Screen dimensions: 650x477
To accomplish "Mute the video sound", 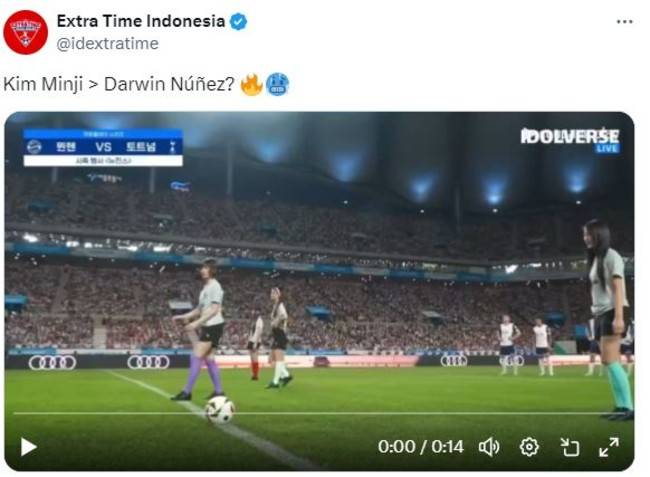I will pyautogui.click(x=489, y=447).
